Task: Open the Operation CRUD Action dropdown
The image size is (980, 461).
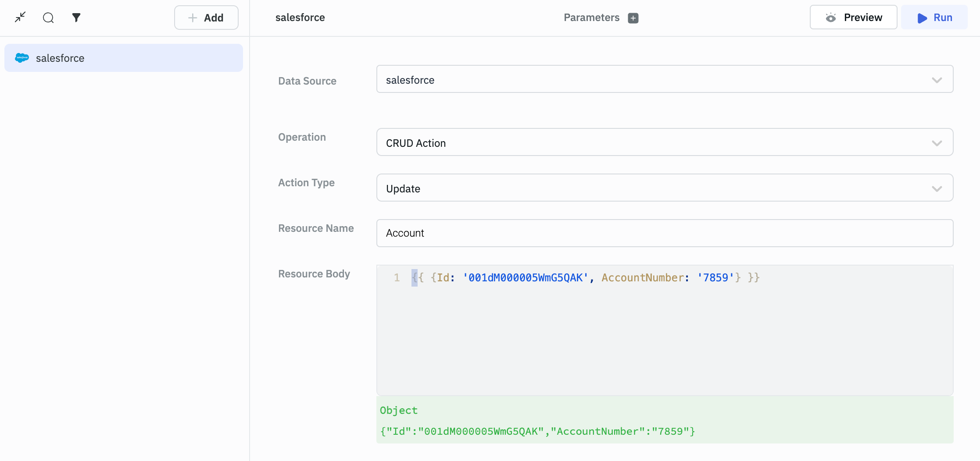Action: coord(665,142)
